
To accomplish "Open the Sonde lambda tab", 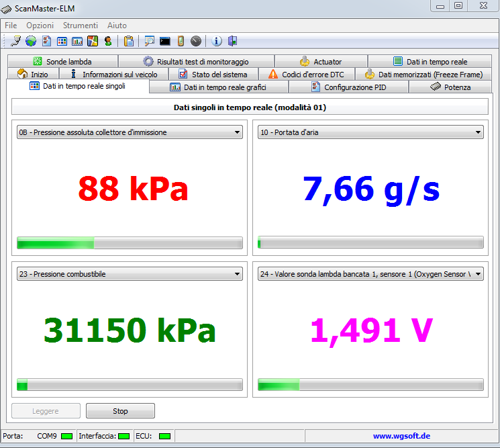I will tap(62, 62).
